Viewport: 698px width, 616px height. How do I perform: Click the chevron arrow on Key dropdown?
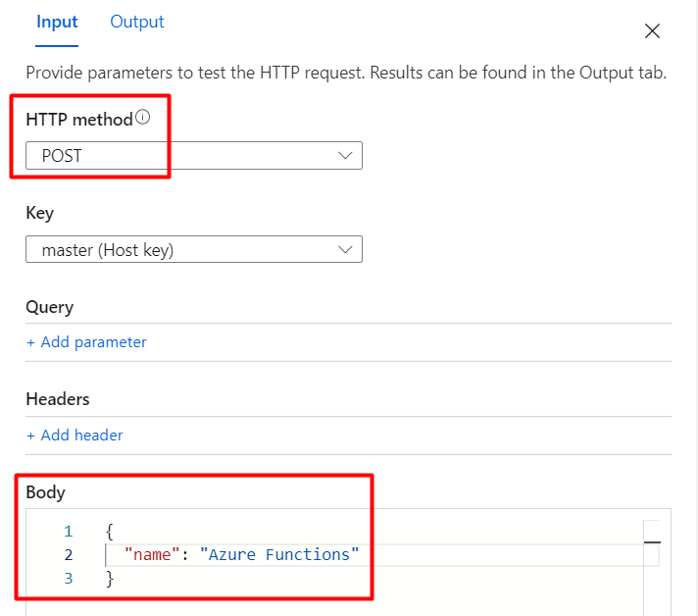point(345,250)
